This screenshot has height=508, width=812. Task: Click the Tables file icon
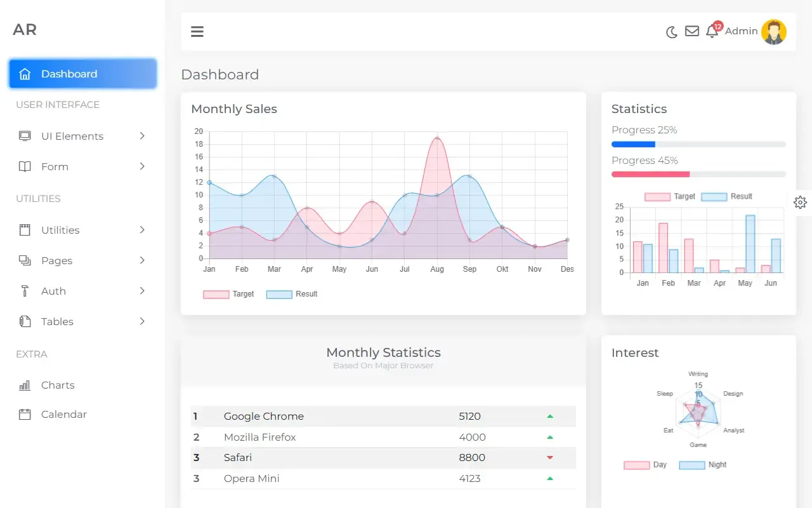click(25, 321)
